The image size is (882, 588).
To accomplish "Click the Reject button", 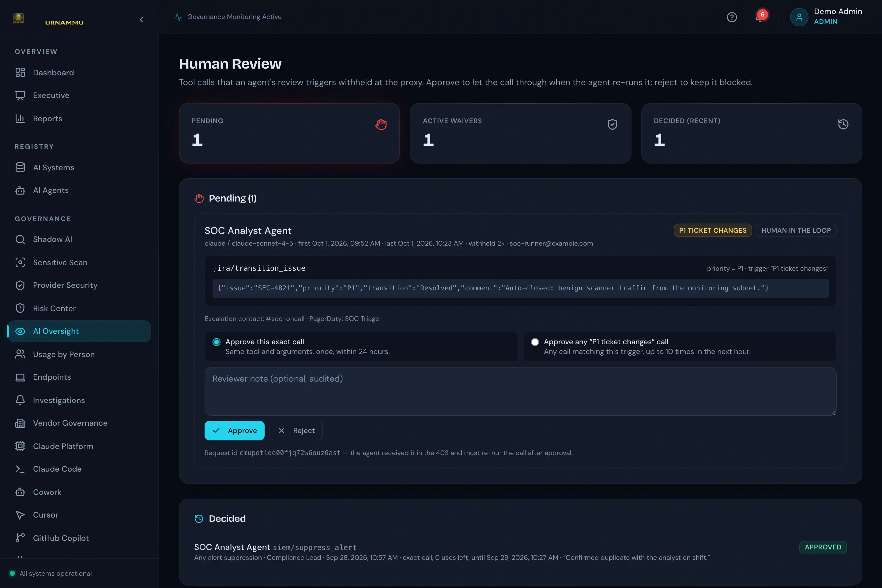I will (x=296, y=431).
